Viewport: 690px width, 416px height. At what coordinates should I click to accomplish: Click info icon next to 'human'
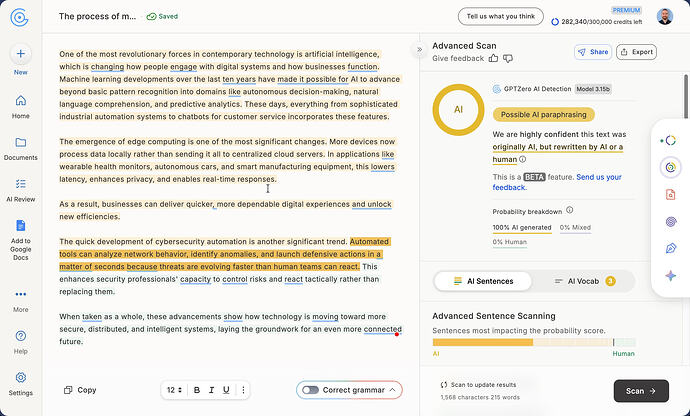(522, 159)
